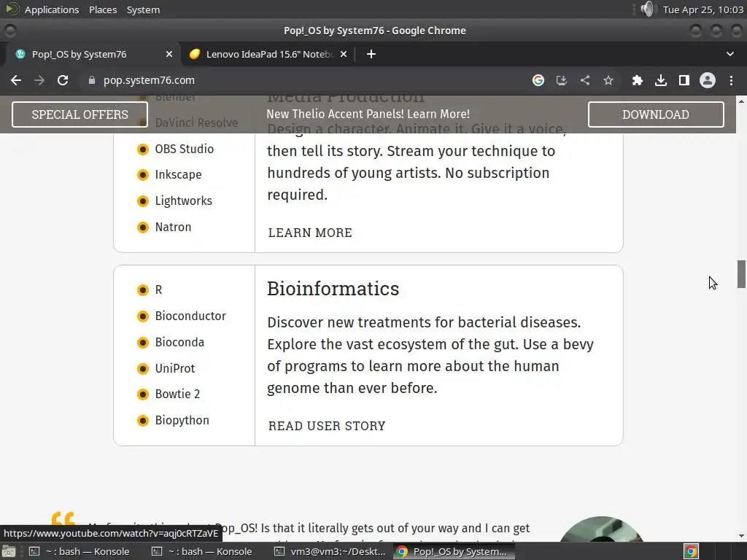Toggle the Chrome side panel
747x560 pixels.
pyautogui.click(x=684, y=80)
